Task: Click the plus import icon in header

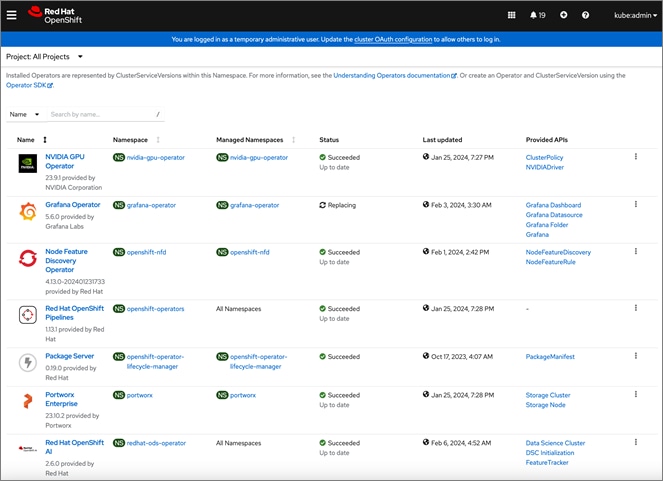Action: (563, 15)
